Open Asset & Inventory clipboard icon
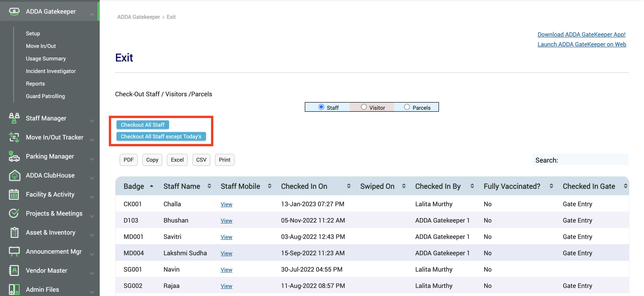Image resolution: width=644 pixels, height=296 pixels. pyautogui.click(x=14, y=232)
